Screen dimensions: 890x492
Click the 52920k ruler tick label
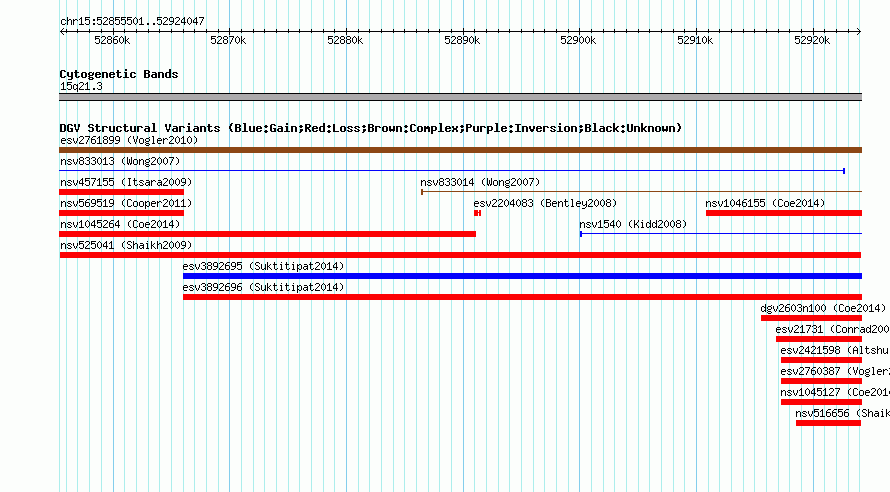[812, 40]
